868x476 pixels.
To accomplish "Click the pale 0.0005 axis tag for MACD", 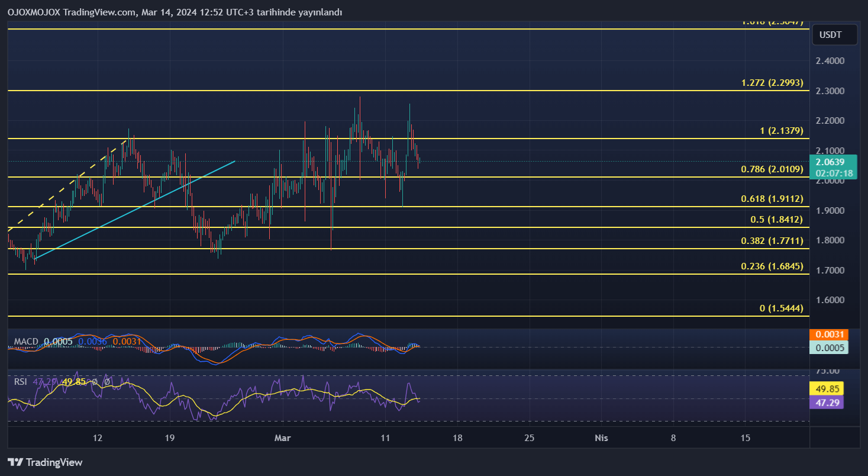I will tap(828, 348).
